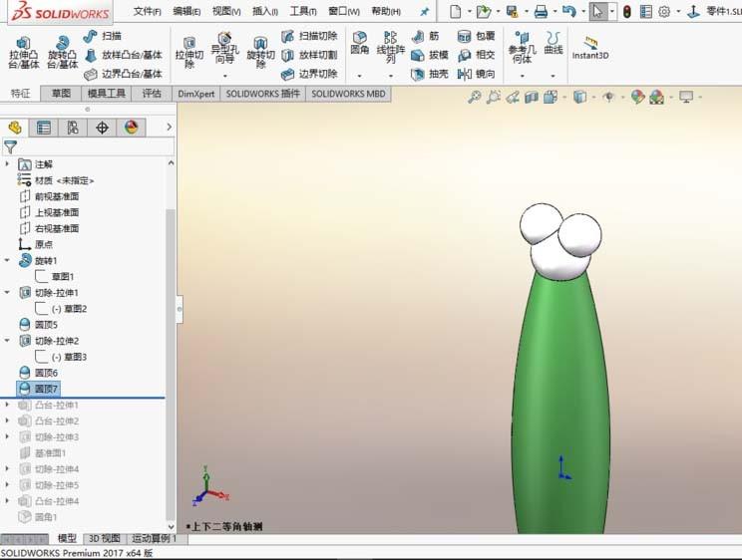Switch to the 运动算例 1 tab
This screenshot has height=560, width=742.
pos(154,539)
